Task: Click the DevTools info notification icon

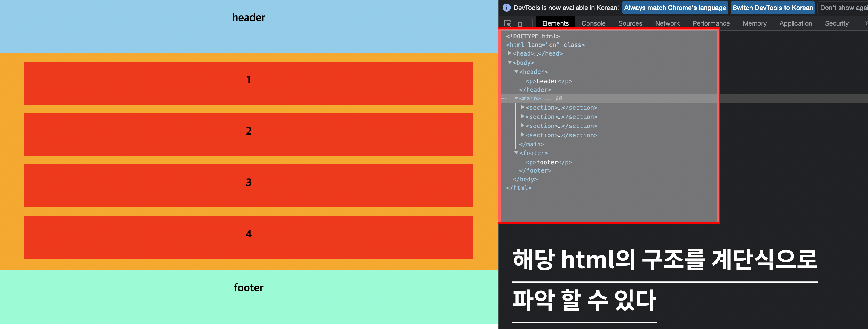Action: click(x=506, y=8)
